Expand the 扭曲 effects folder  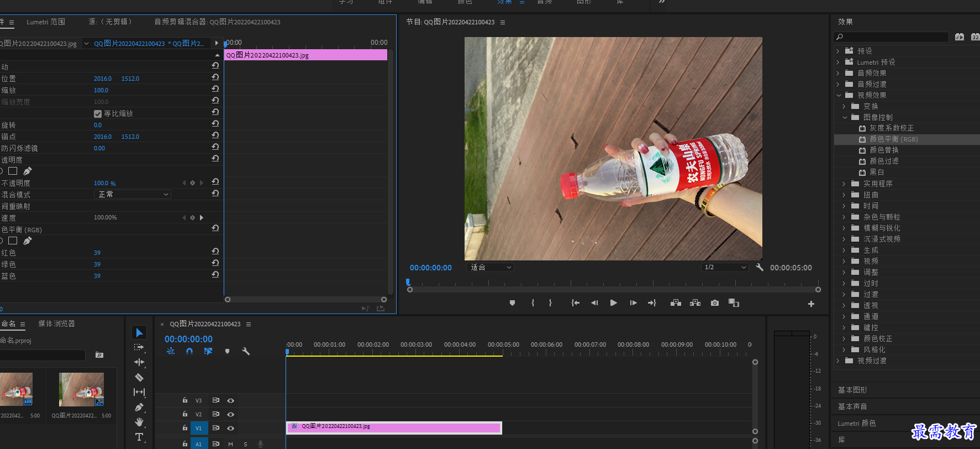[844, 195]
